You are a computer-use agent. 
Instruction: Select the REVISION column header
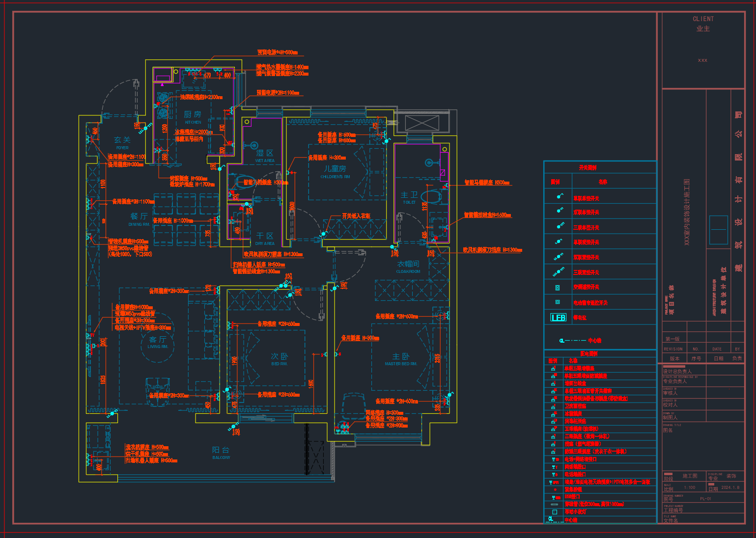[x=673, y=349]
